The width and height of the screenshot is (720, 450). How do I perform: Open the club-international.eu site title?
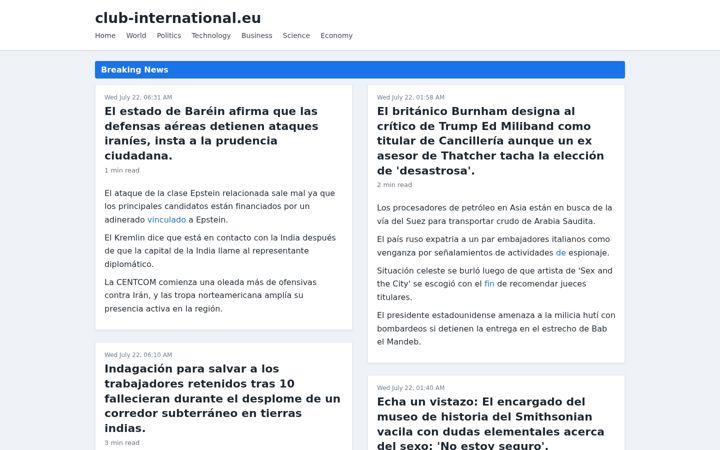pyautogui.click(x=178, y=18)
